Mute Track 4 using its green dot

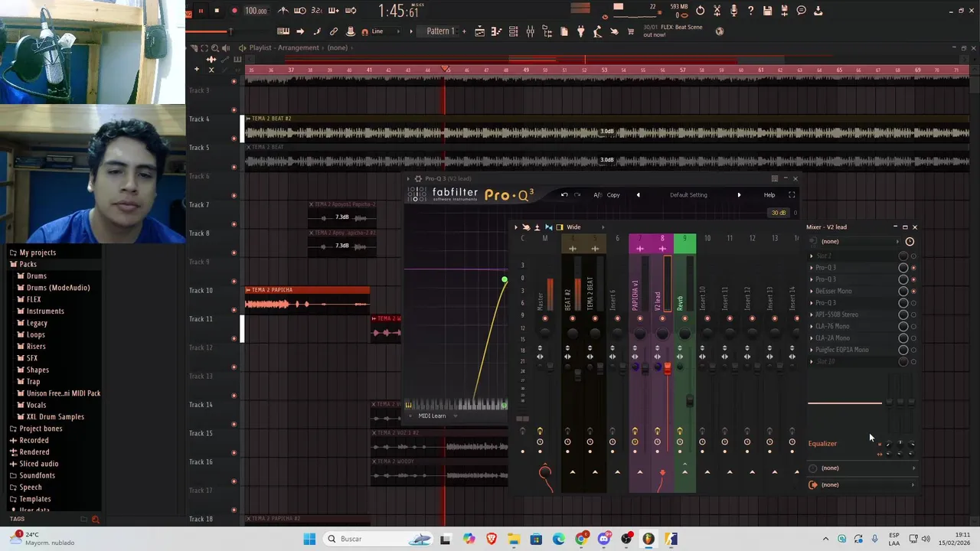[234, 138]
